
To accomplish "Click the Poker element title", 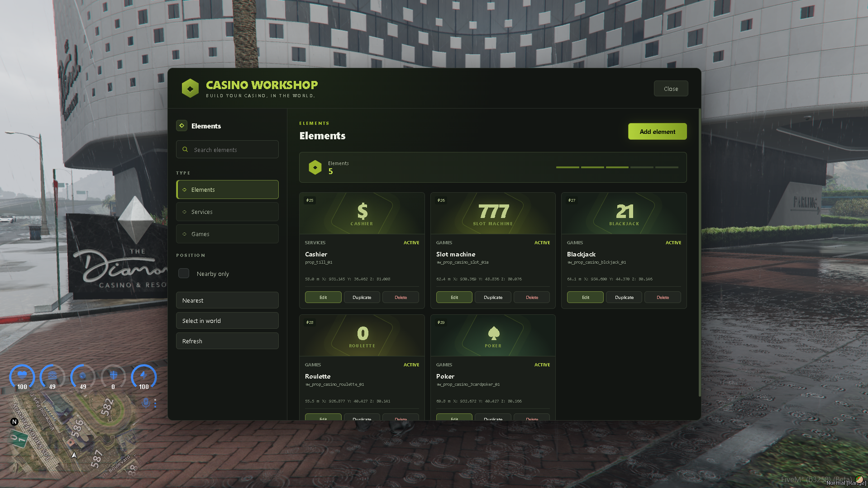I will click(445, 376).
